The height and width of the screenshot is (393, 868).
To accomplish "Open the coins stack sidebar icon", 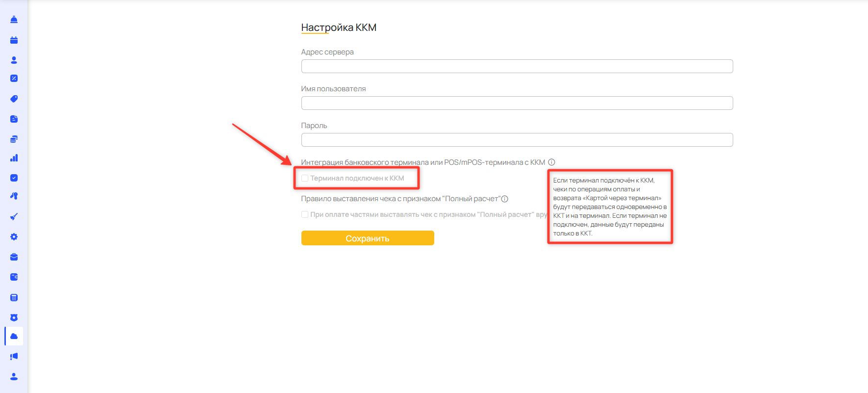I will (x=14, y=139).
